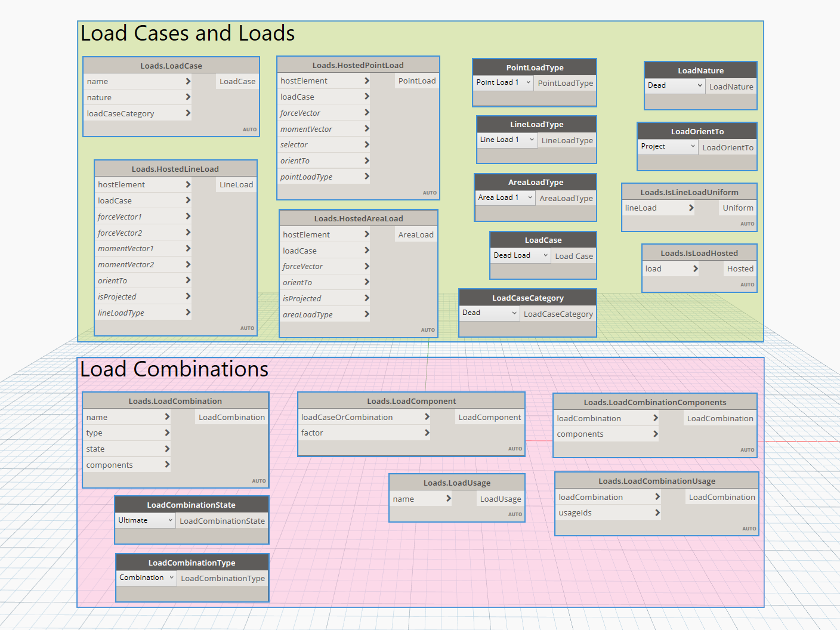Open the Area Load 1 dropdown
Screen dimensions: 840x630
(x=505, y=197)
